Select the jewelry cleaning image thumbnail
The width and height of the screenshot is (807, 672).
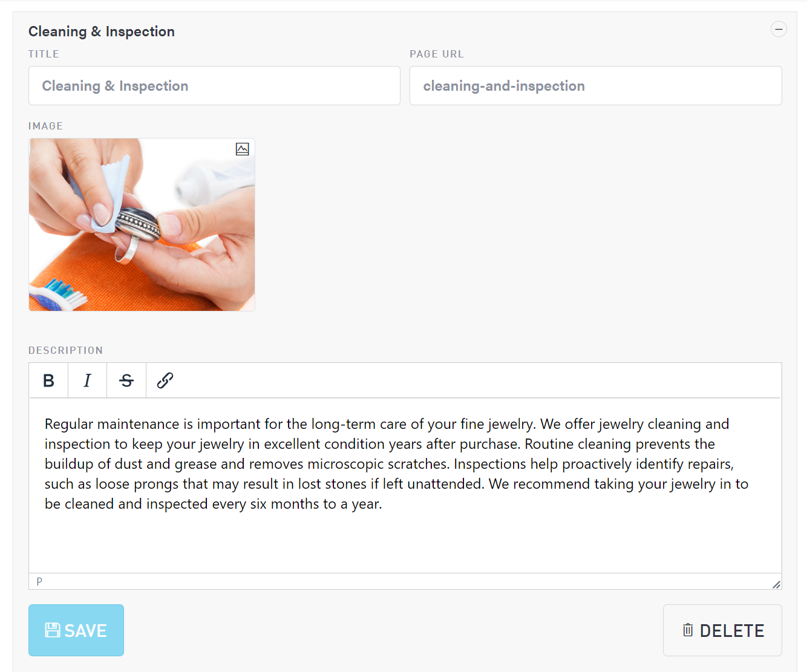pos(142,224)
